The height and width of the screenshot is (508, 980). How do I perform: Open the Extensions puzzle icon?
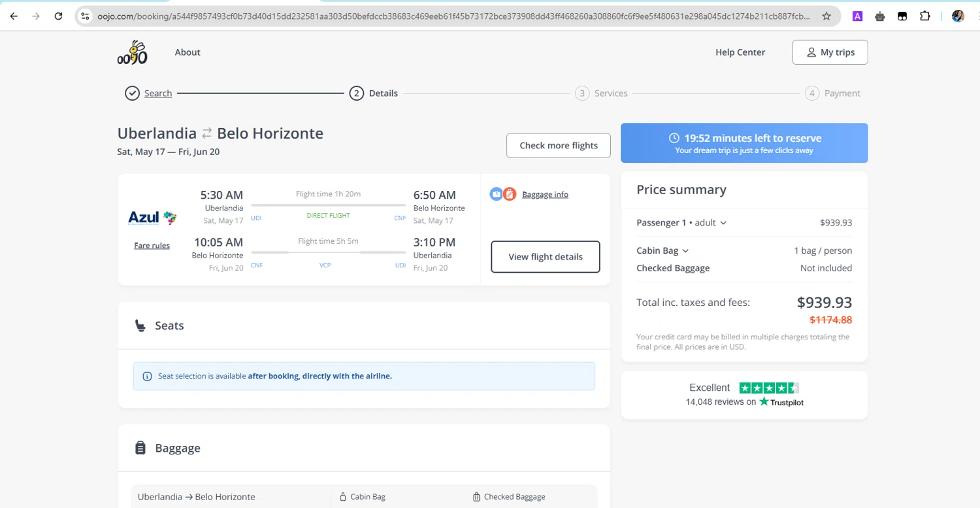click(925, 16)
